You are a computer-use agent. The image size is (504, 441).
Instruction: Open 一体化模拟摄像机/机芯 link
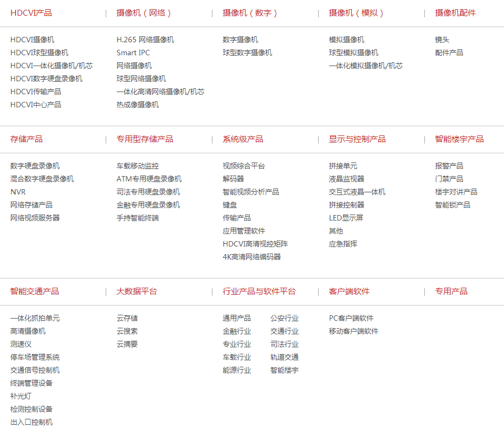point(365,66)
